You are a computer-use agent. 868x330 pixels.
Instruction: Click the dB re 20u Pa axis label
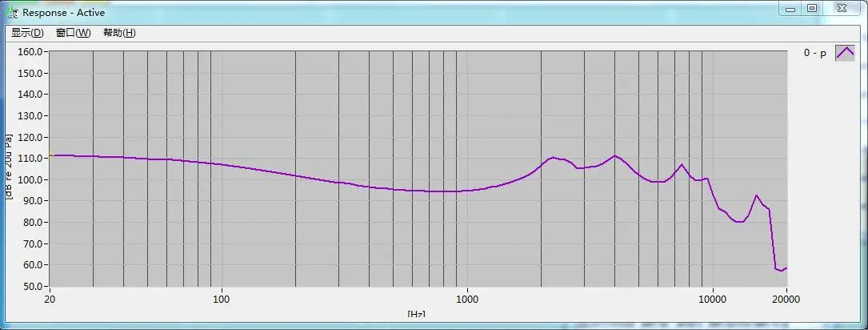pyautogui.click(x=9, y=167)
